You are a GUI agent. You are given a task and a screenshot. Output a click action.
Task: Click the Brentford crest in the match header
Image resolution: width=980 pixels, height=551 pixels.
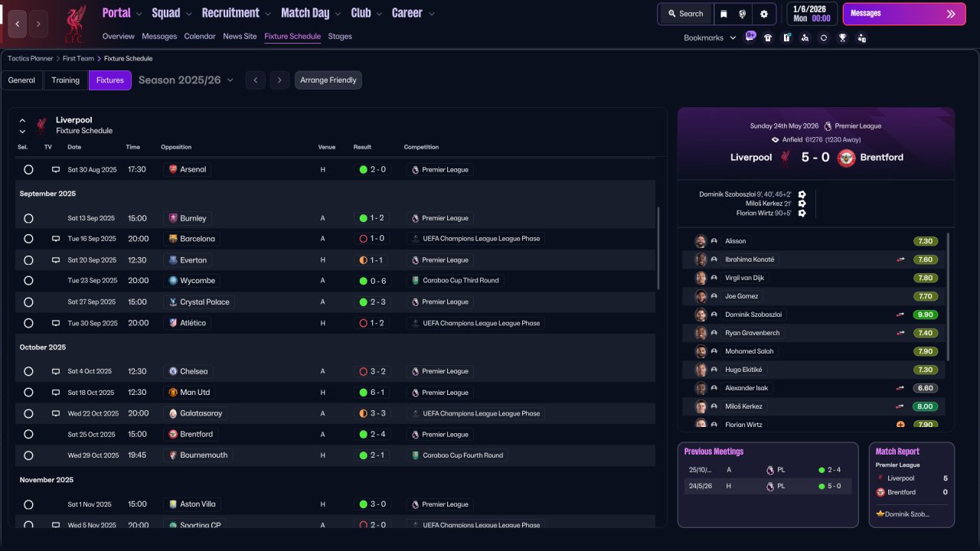846,158
